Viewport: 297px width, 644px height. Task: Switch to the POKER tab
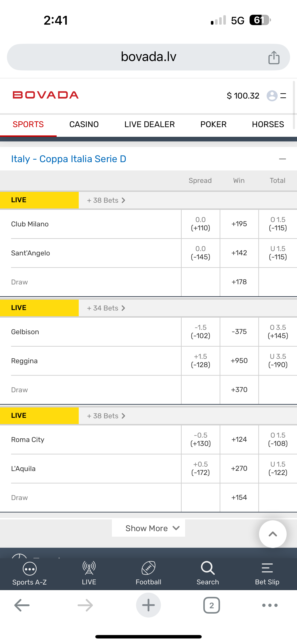pyautogui.click(x=213, y=125)
